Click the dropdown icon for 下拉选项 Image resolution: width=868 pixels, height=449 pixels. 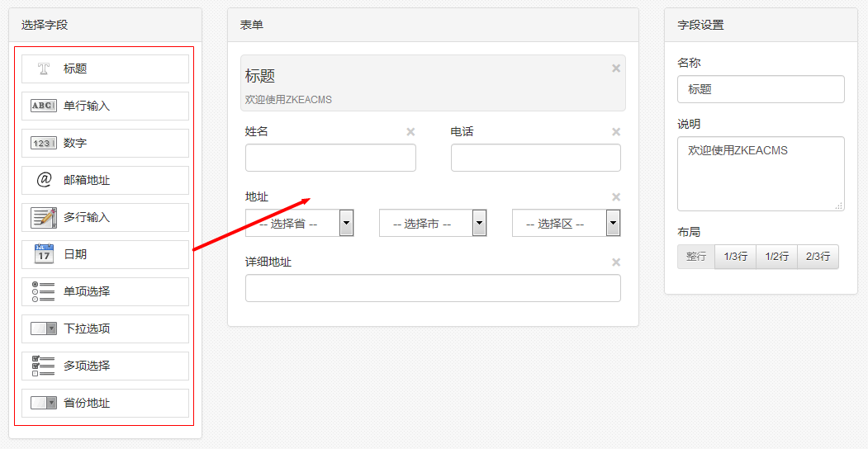click(x=44, y=328)
